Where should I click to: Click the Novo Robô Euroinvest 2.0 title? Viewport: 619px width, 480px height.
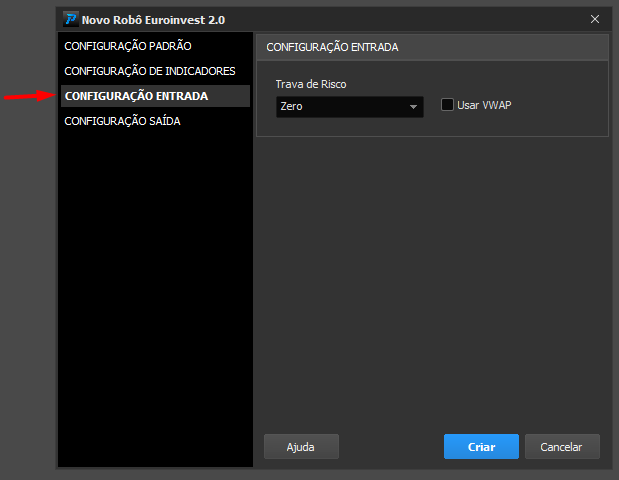(153, 20)
